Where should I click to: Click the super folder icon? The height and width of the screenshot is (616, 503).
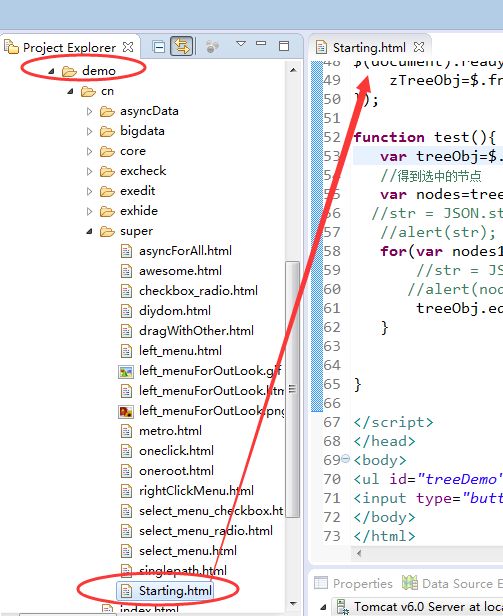click(107, 232)
